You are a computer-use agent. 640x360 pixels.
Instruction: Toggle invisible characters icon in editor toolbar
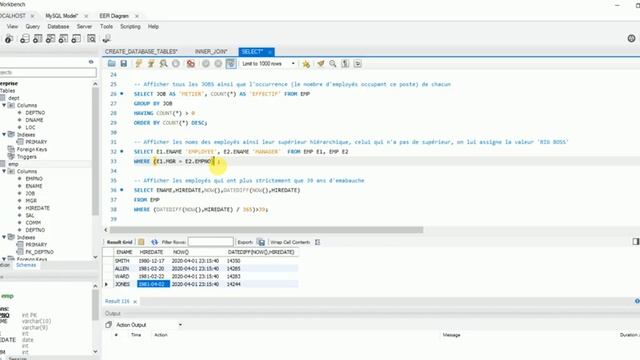click(345, 64)
